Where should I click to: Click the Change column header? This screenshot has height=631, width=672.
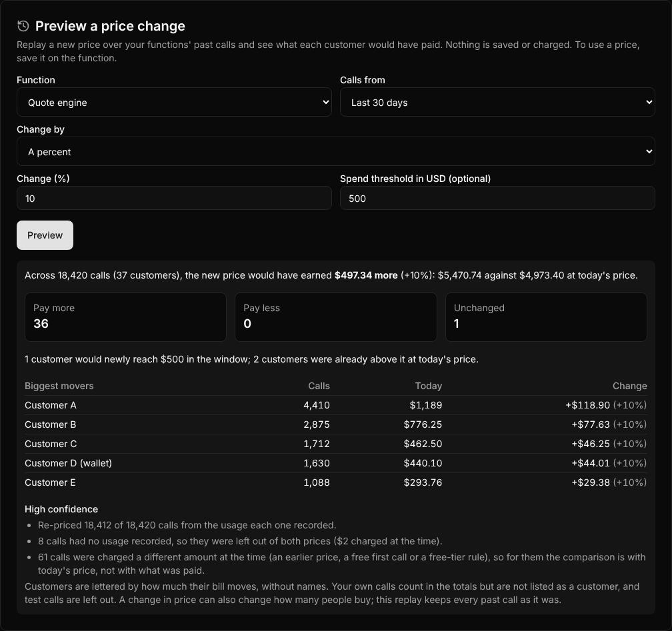[x=629, y=386]
